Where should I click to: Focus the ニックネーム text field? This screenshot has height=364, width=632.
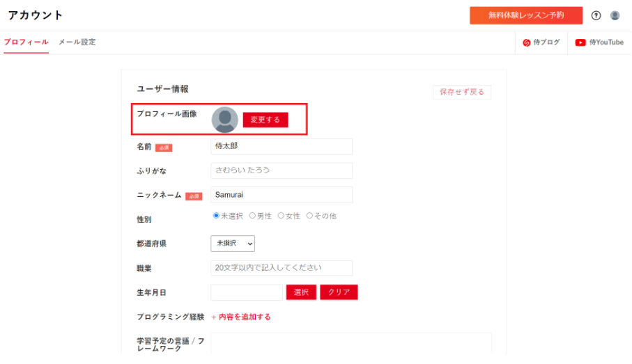pos(282,195)
